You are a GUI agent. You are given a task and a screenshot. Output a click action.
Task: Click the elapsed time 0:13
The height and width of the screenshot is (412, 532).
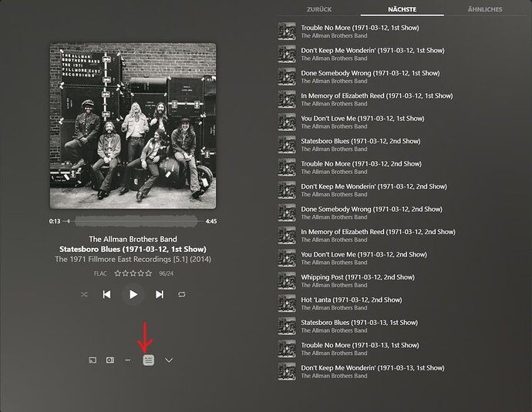pos(55,221)
